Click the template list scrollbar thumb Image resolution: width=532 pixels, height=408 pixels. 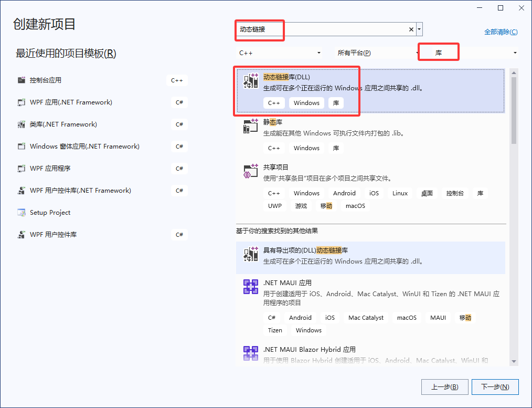(514, 110)
